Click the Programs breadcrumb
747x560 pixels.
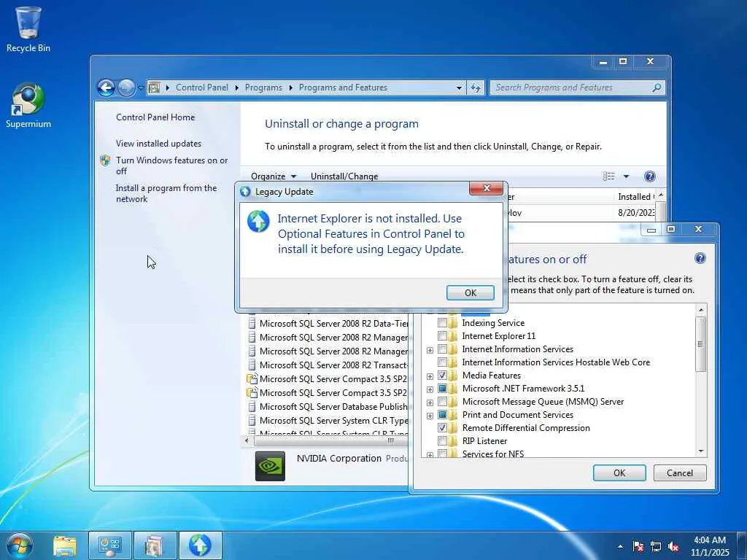[263, 87]
